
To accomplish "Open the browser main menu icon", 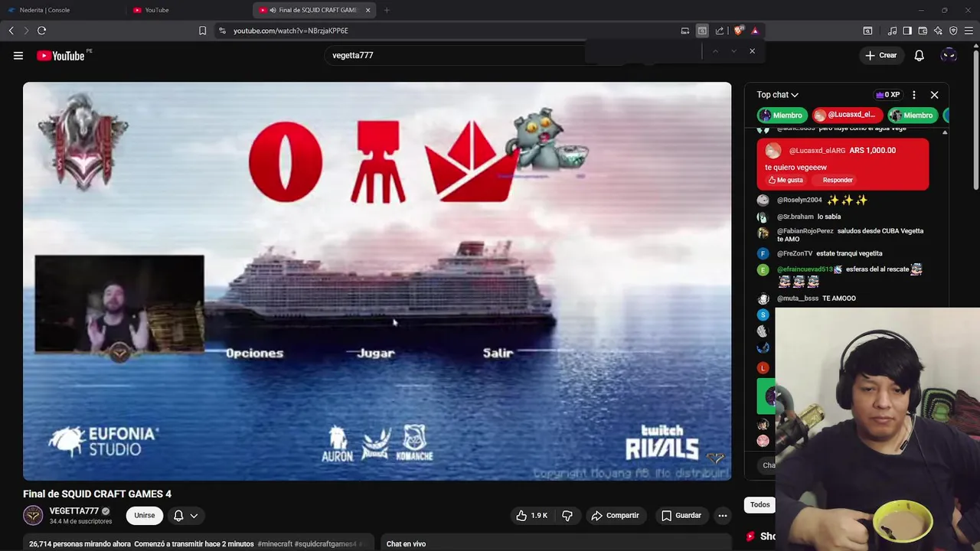I will coord(969,31).
